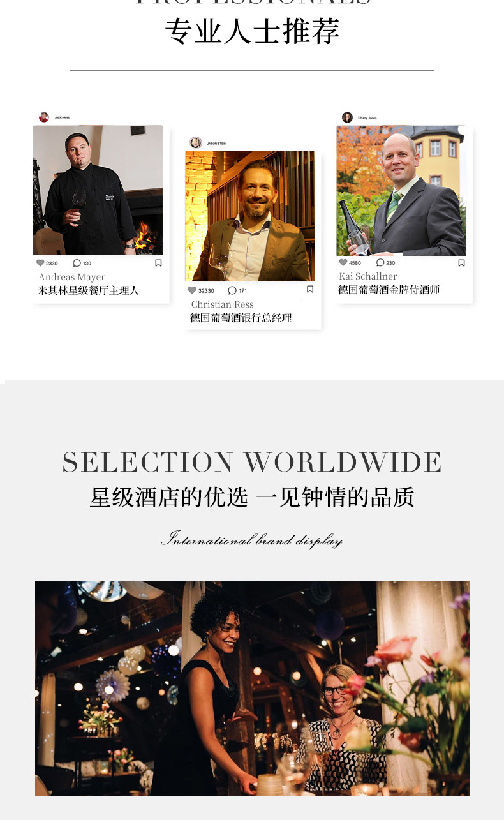This screenshot has width=504, height=820.
Task: Bookmark the Andreas Mayer card
Action: coord(158,263)
